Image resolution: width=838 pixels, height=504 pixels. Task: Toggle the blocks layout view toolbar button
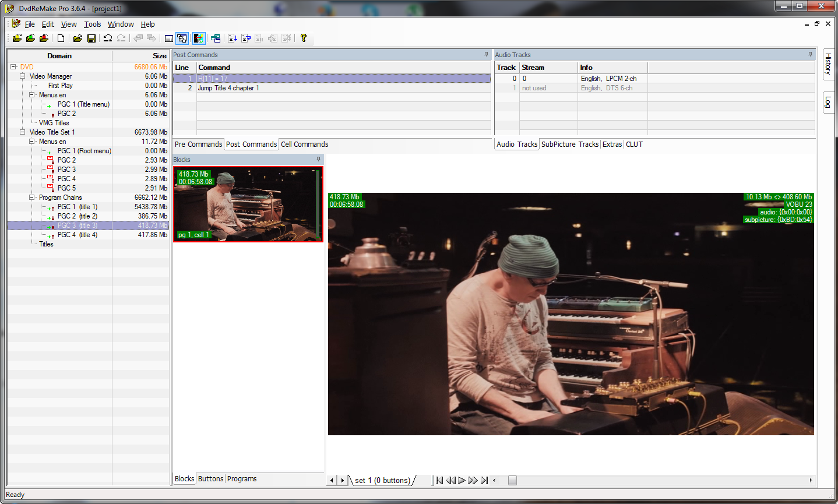pos(182,38)
